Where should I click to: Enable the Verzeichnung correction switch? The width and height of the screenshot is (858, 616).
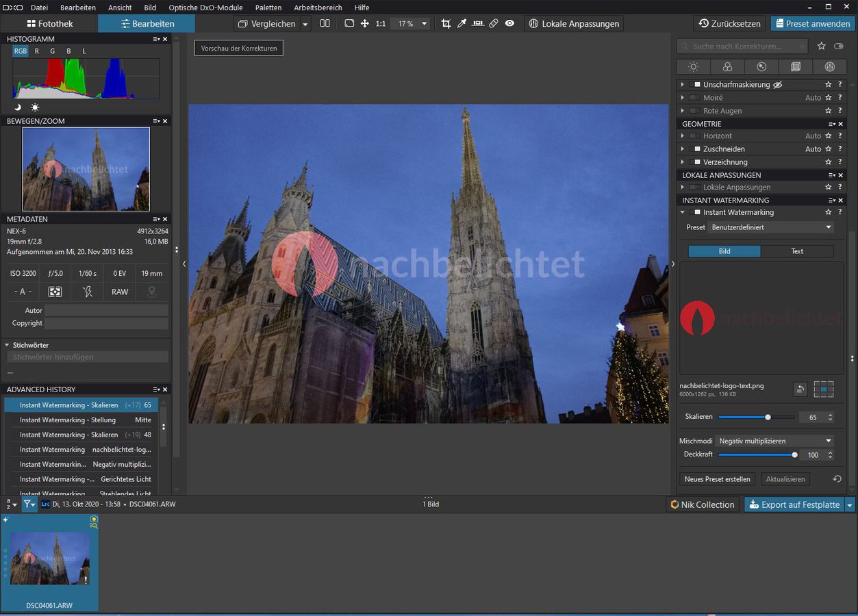(696, 162)
